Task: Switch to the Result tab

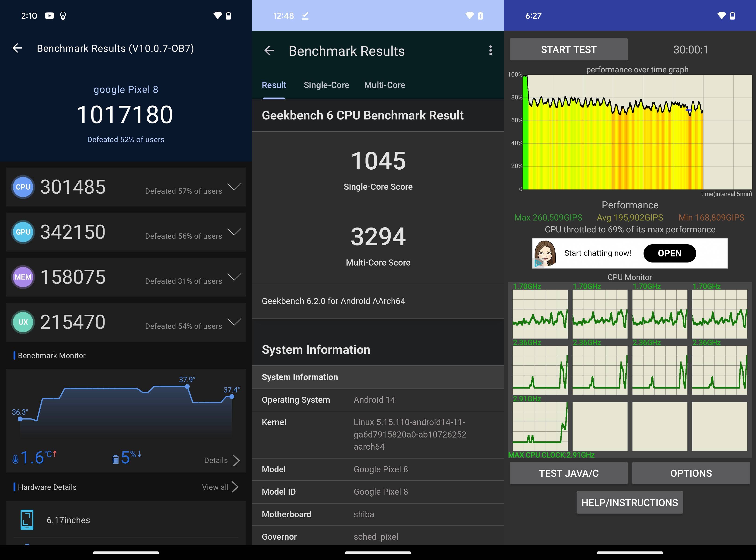Action: [274, 85]
